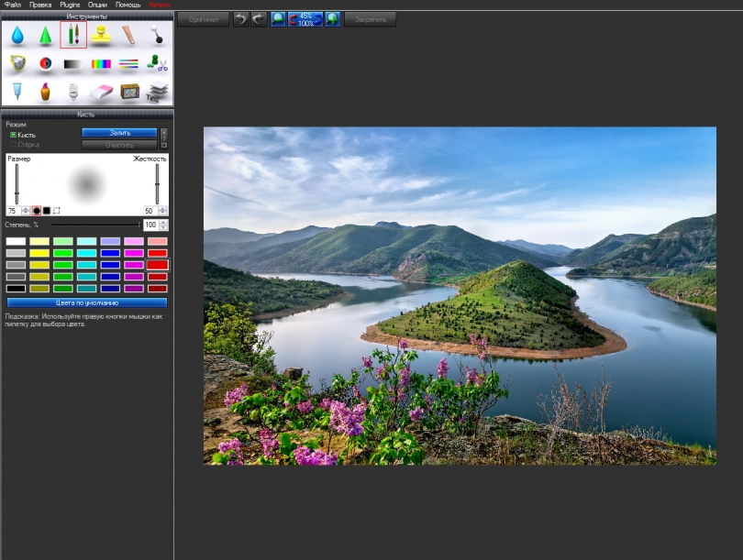
Task: Select the light bulb tool
Action: point(72,92)
